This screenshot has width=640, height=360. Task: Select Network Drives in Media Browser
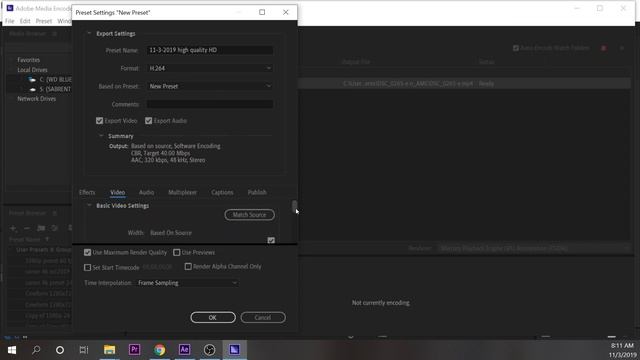[37, 99]
